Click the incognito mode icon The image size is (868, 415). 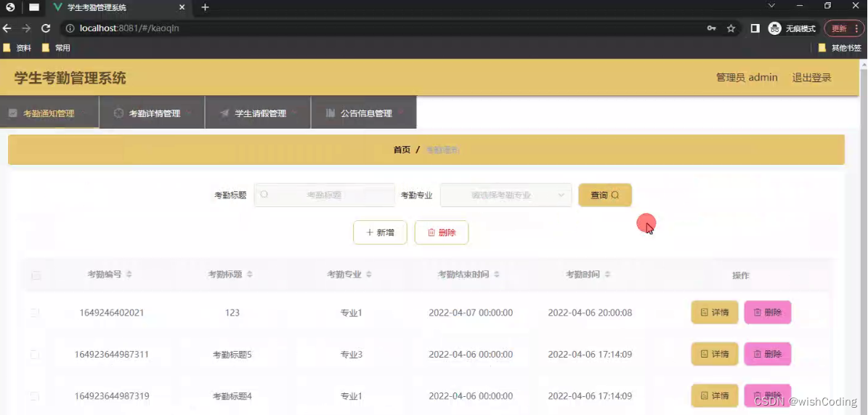click(x=774, y=28)
